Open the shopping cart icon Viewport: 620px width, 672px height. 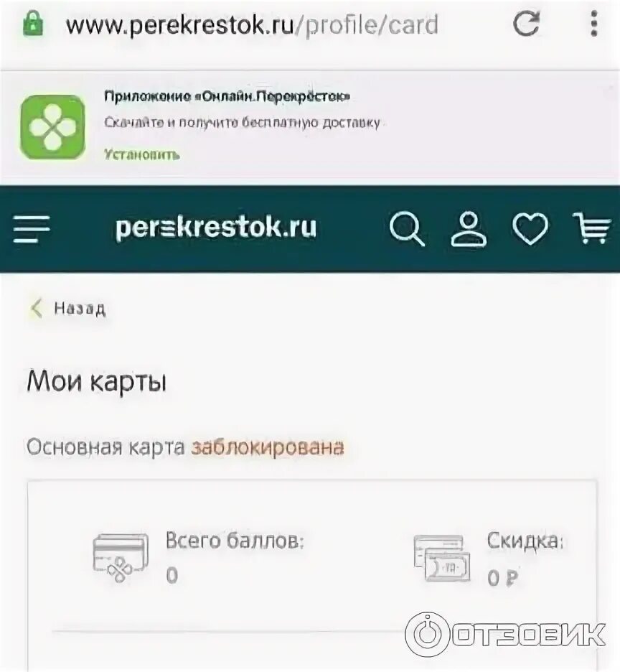pyautogui.click(x=592, y=228)
